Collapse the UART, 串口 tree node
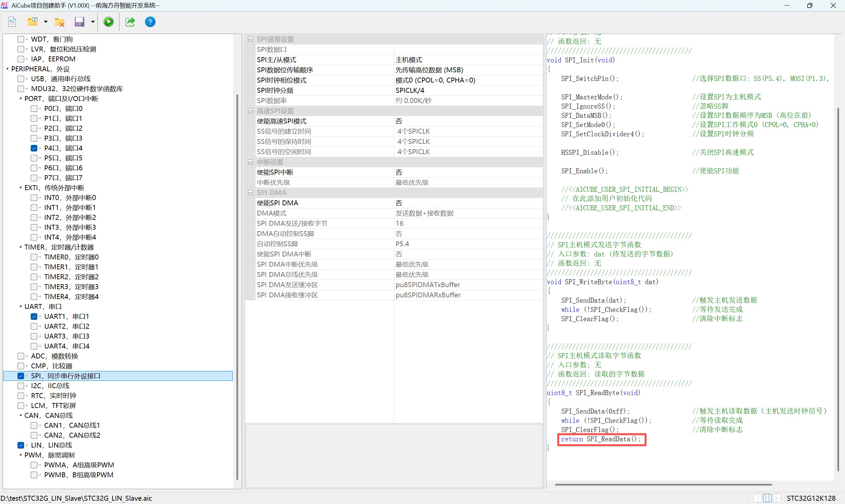 click(20, 307)
